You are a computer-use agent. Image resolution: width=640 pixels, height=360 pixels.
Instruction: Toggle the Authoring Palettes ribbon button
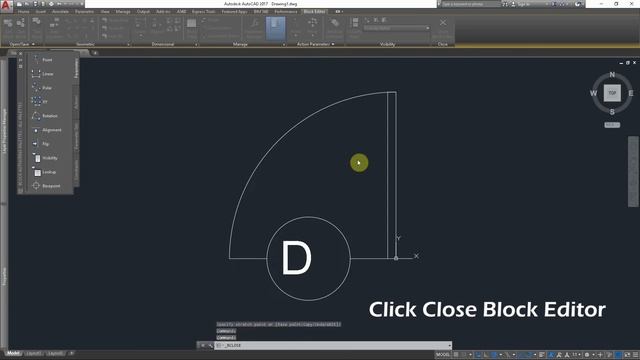click(x=276, y=28)
